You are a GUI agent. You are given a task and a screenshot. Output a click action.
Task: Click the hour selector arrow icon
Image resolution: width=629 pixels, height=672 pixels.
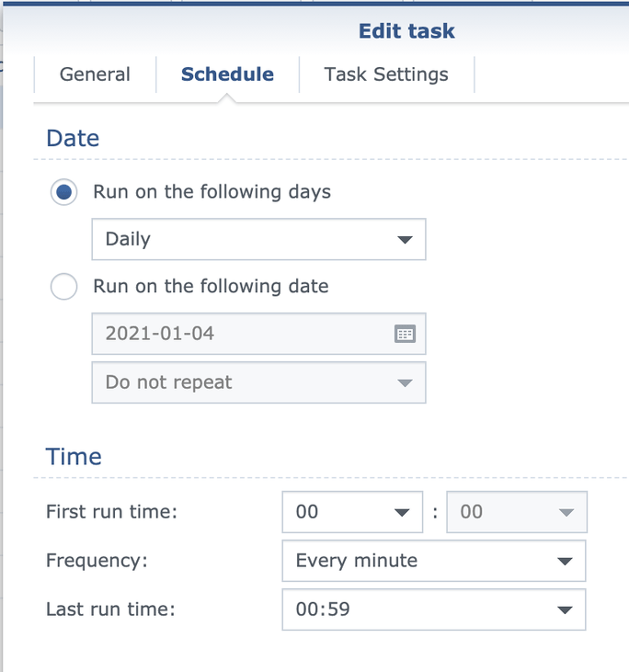401,513
